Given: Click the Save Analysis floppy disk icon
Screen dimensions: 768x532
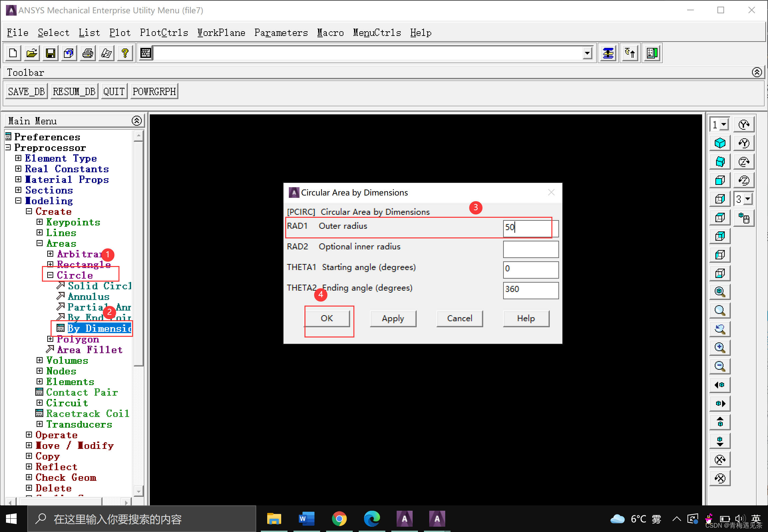Looking at the screenshot, I should click(x=50, y=53).
